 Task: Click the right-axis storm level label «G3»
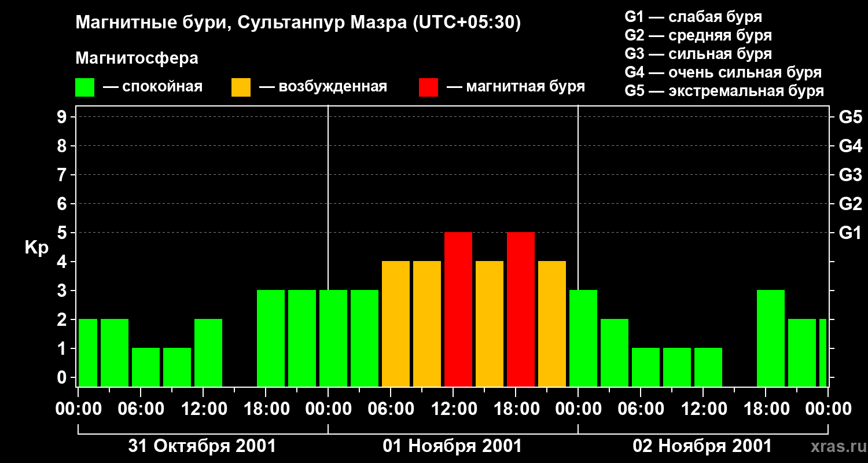[850, 175]
